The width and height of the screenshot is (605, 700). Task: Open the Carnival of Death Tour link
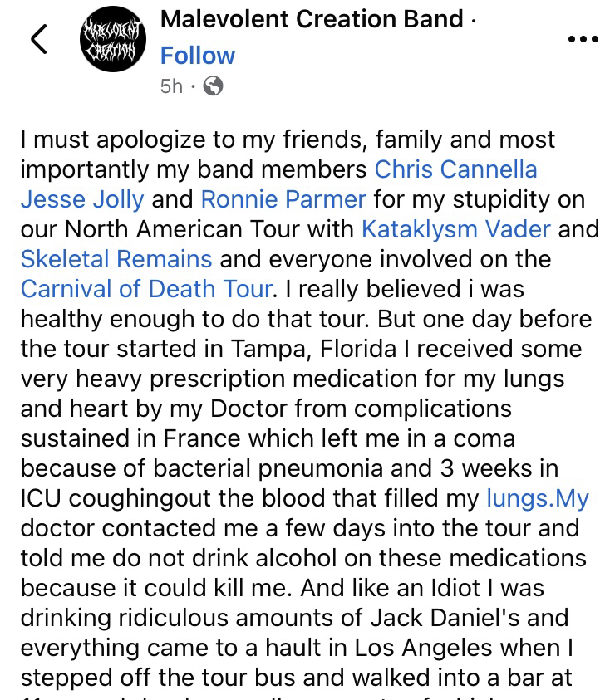146,289
